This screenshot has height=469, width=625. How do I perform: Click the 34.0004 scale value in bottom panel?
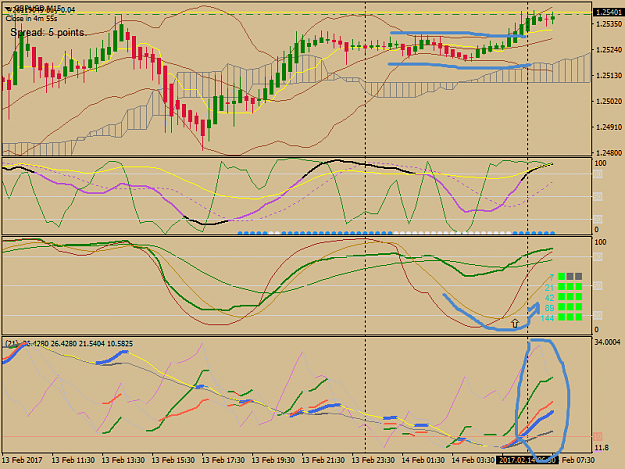(x=607, y=342)
